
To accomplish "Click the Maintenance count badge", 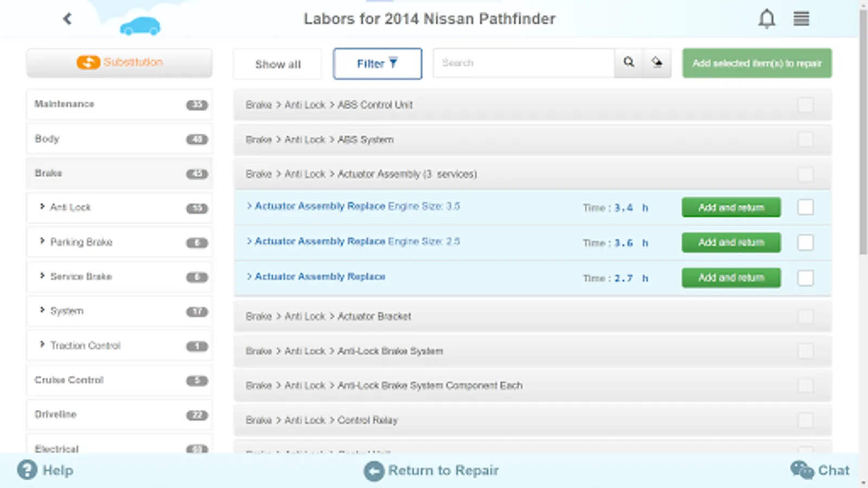I will click(197, 105).
